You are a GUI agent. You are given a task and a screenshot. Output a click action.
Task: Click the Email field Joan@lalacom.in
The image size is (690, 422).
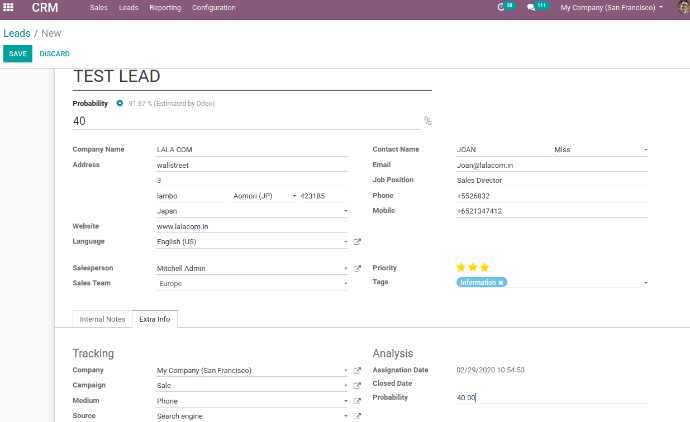tap(552, 165)
